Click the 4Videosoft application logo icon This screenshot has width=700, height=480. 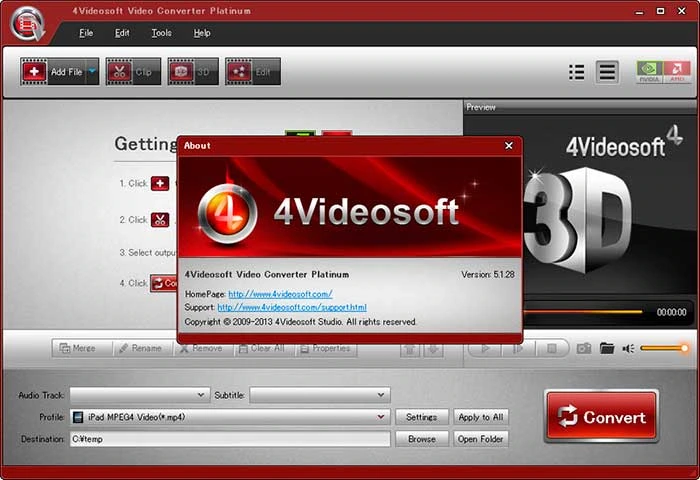point(28,24)
